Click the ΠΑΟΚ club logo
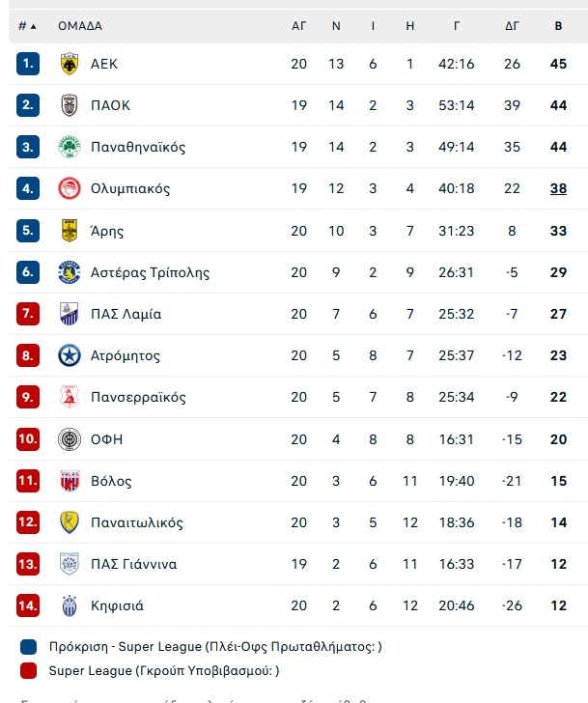588x703 pixels. (x=70, y=105)
